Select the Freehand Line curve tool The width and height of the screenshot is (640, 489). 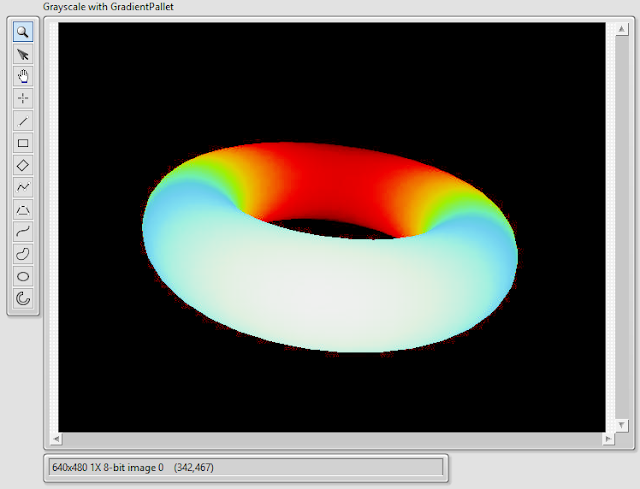click(x=23, y=232)
